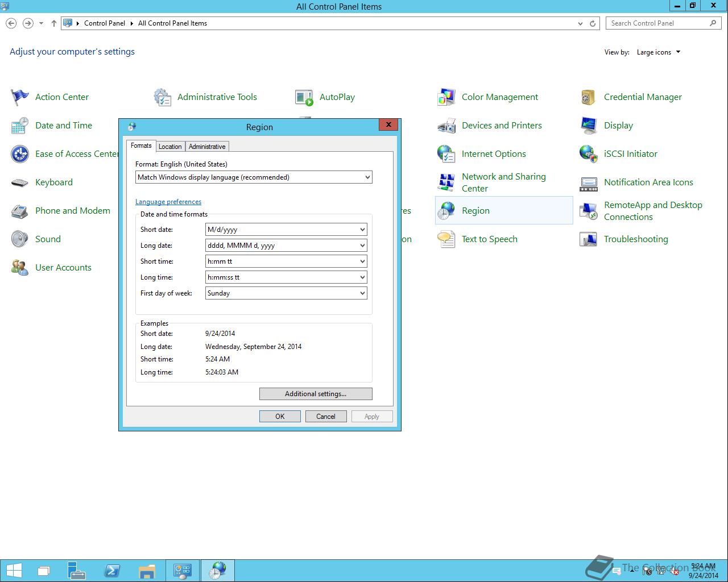The height and width of the screenshot is (582, 728).
Task: Confirm the Region dialog with OK
Action: click(280, 417)
